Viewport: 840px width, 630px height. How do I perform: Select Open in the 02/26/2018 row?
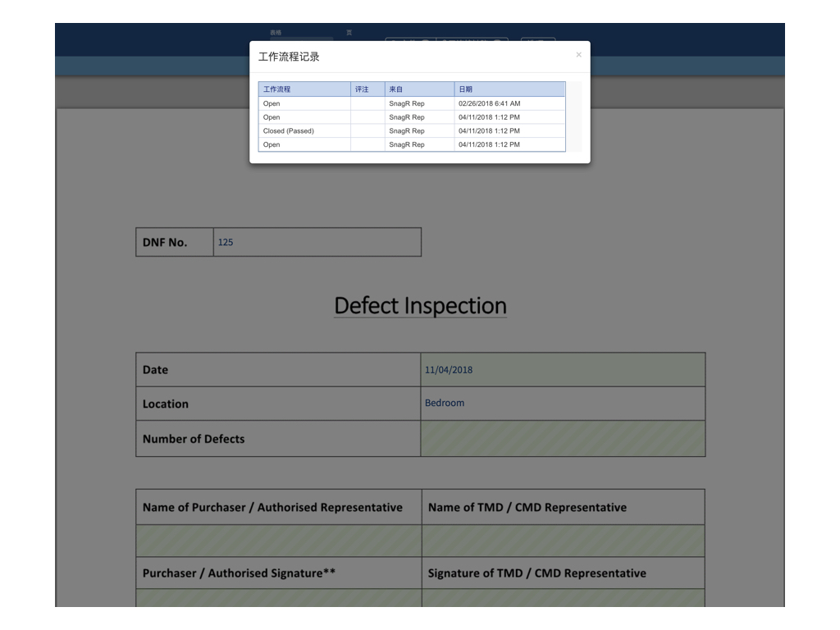coord(304,103)
